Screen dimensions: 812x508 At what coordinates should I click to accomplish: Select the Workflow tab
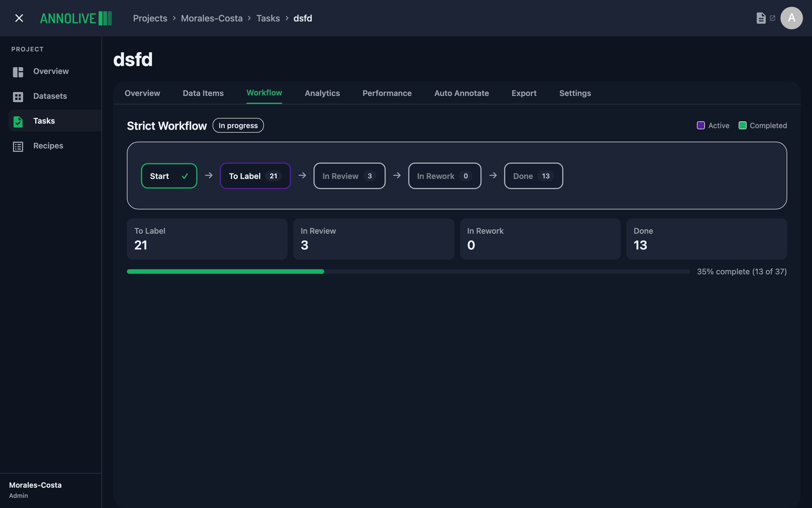click(x=264, y=93)
